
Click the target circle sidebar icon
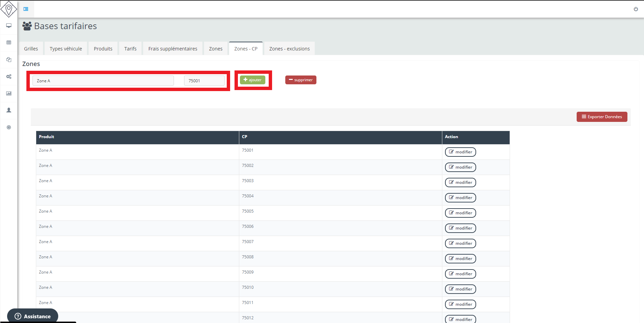(x=9, y=127)
